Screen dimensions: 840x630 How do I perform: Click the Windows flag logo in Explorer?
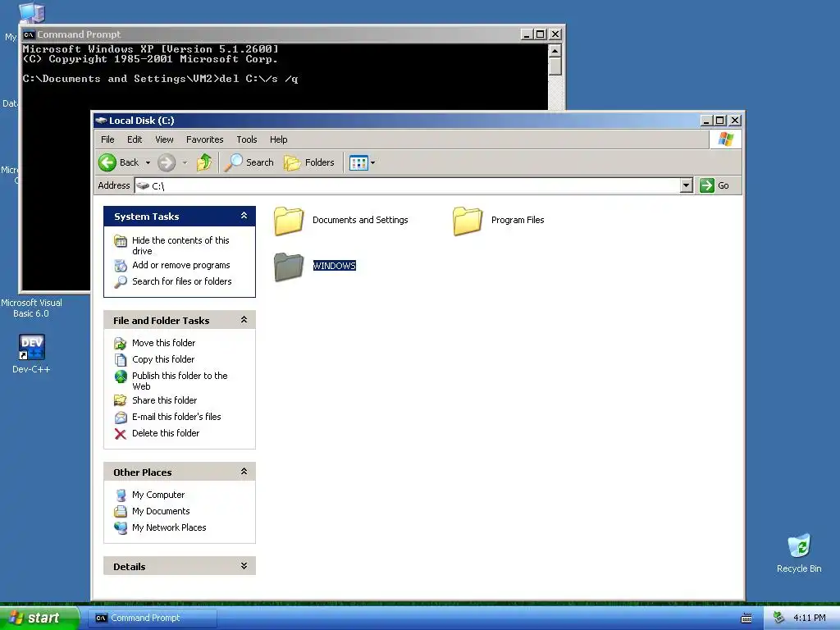(725, 139)
